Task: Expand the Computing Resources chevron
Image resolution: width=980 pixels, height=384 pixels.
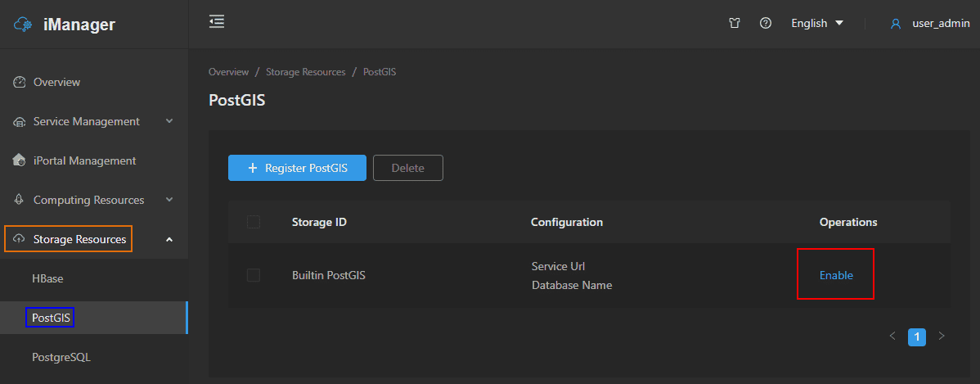Action: point(169,200)
